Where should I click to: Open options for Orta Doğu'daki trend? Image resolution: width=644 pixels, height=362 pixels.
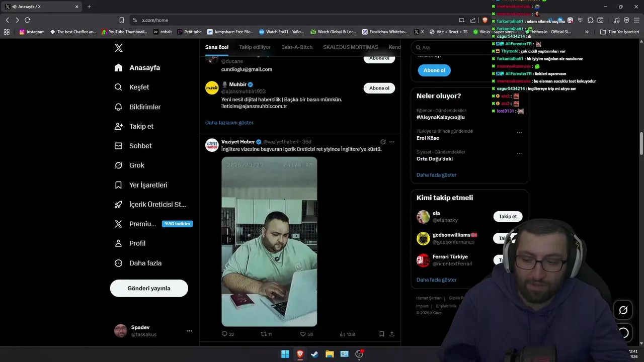pos(519,153)
